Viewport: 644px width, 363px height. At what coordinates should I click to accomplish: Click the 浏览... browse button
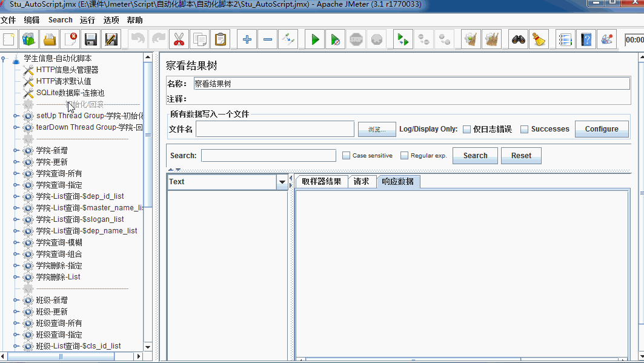[x=377, y=129]
